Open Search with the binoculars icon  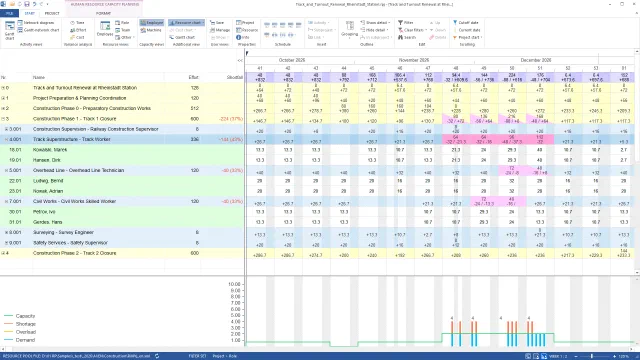(407, 38)
